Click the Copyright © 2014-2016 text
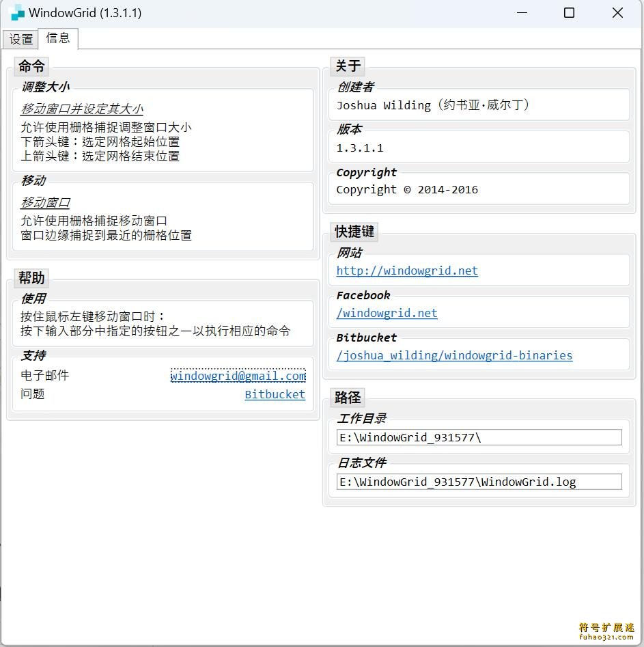The image size is (644, 647). pyautogui.click(x=407, y=190)
